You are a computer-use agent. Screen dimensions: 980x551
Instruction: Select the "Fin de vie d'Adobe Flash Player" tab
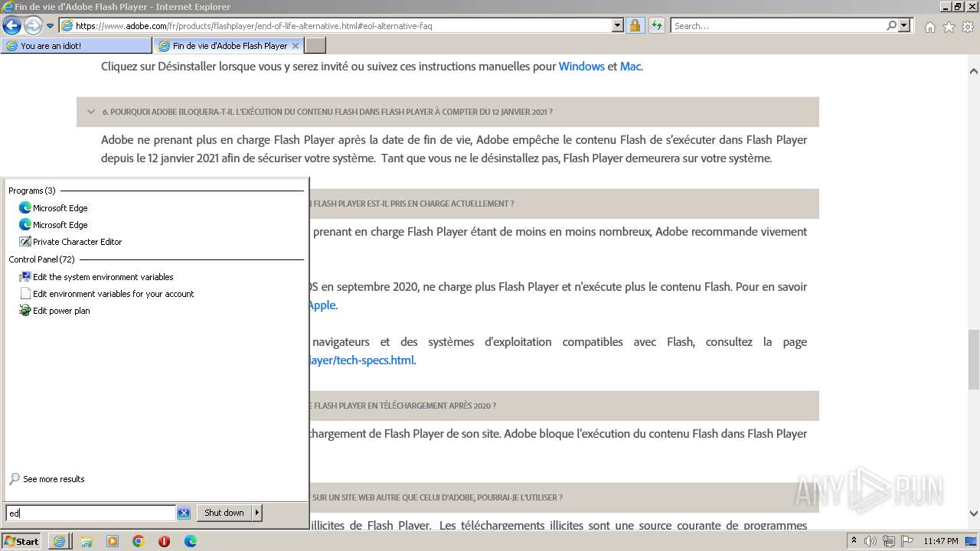[228, 46]
